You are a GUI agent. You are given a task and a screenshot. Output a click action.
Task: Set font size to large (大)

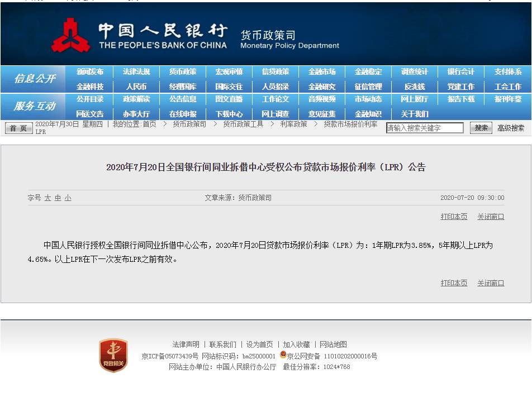(x=48, y=198)
